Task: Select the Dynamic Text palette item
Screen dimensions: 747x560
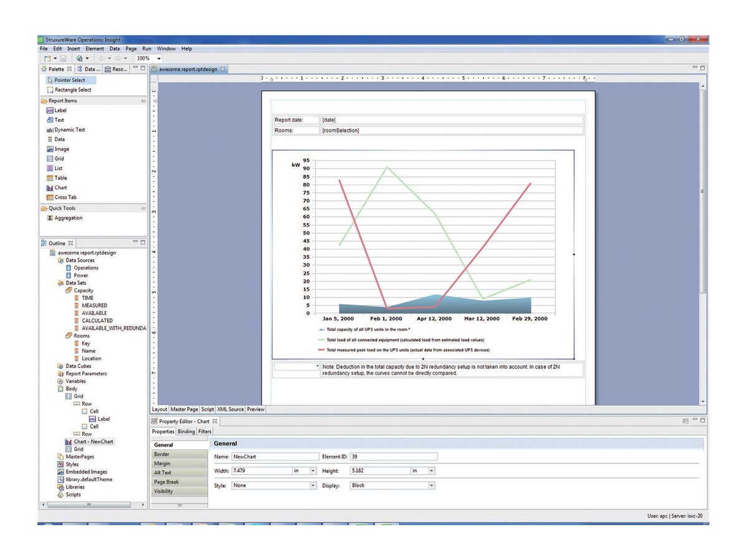Action: 69,129
